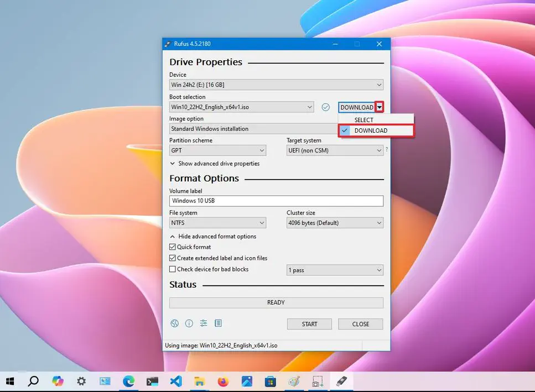Choose DOWNLOAD from the dropdown menu

[x=371, y=130]
